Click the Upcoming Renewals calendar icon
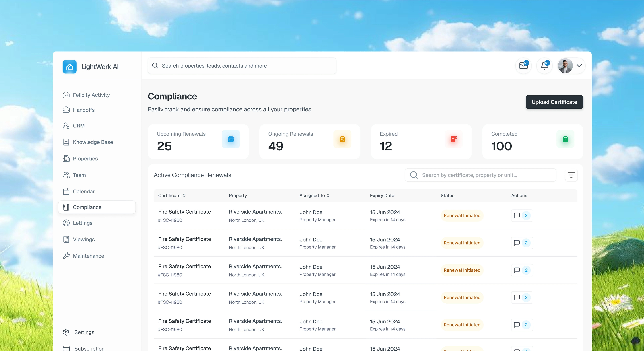The width and height of the screenshot is (644, 351). (x=231, y=139)
